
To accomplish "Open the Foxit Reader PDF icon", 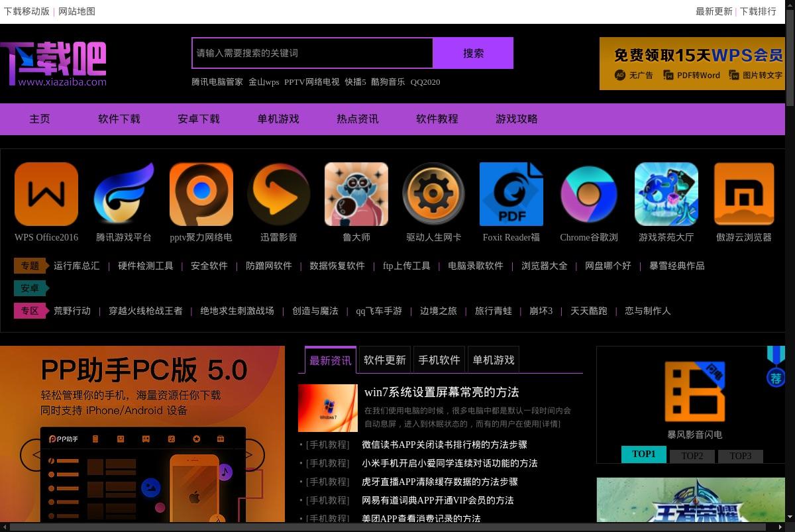I will click(511, 194).
